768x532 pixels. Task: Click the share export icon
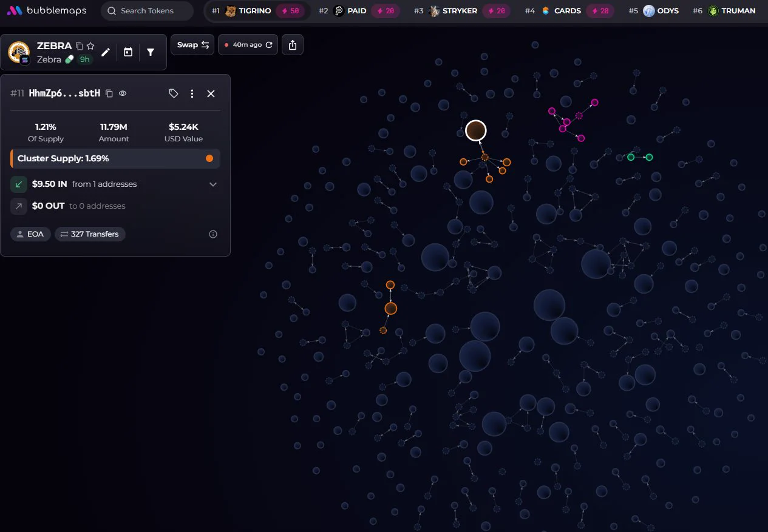tap(293, 45)
